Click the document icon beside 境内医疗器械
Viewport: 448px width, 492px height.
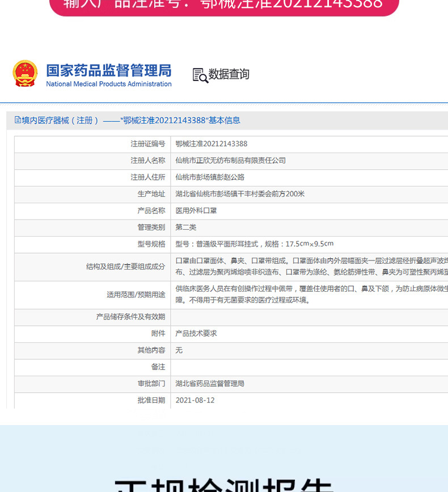click(18, 120)
